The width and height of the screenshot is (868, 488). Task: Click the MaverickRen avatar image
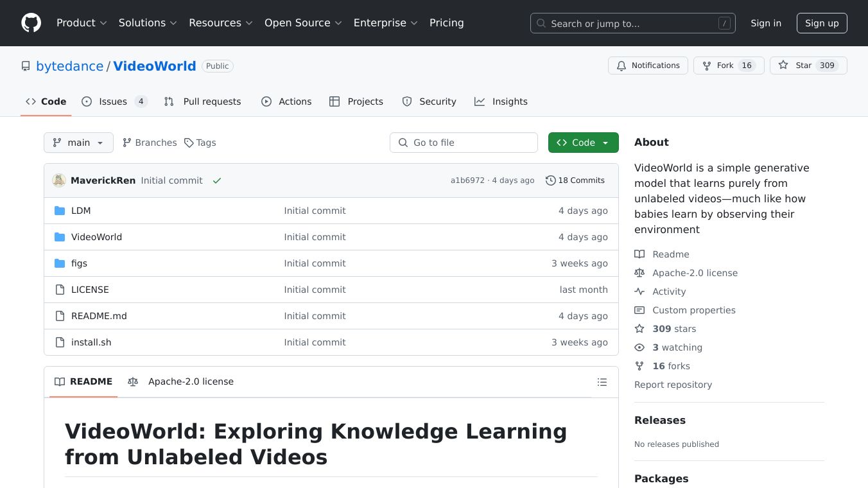tap(59, 180)
